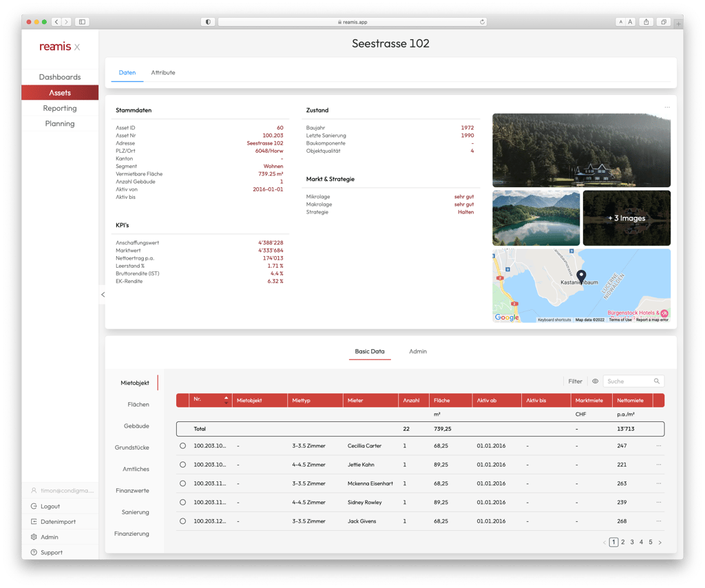
Task: Add a new browser tab
Action: pos(678,23)
